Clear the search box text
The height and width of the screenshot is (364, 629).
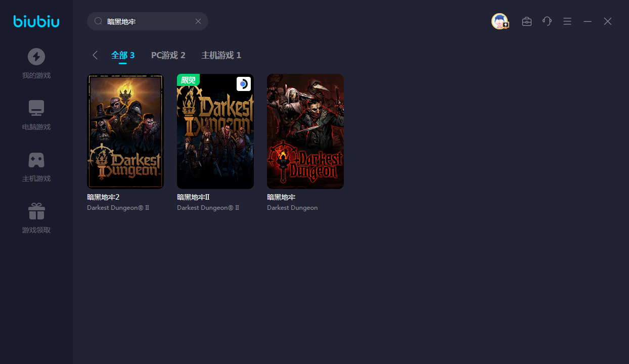(198, 21)
